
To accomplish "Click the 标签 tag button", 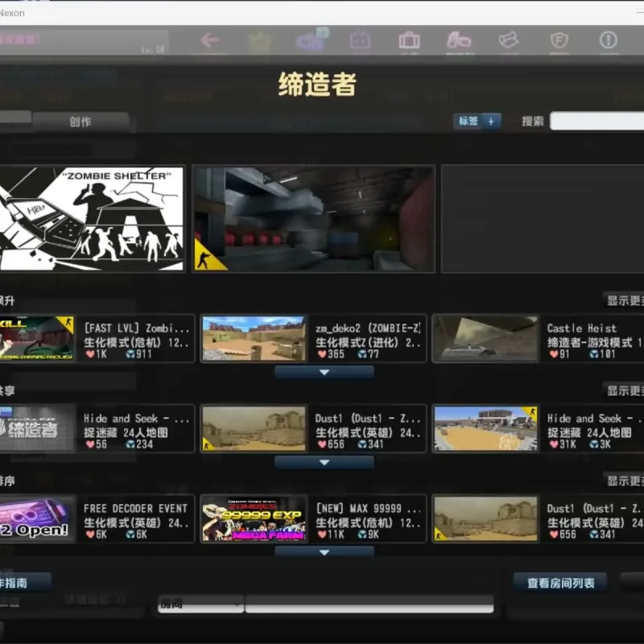I will tap(477, 122).
